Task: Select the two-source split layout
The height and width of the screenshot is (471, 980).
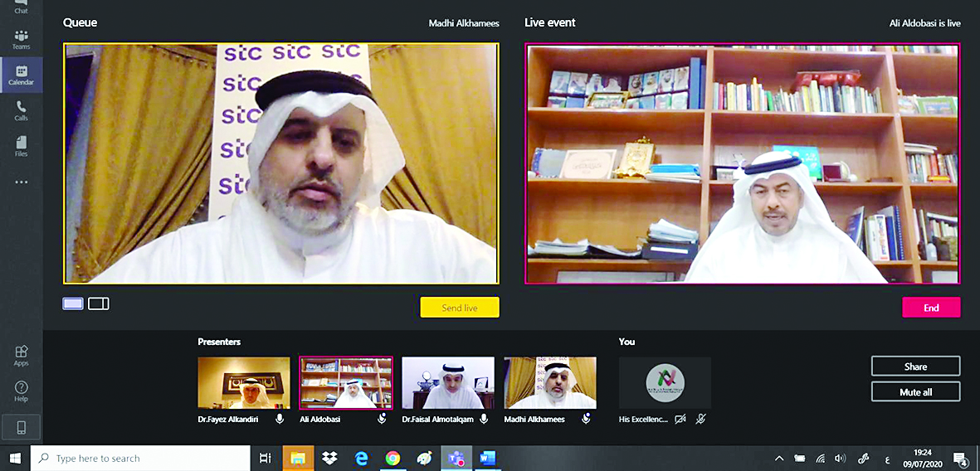Action: point(99,303)
